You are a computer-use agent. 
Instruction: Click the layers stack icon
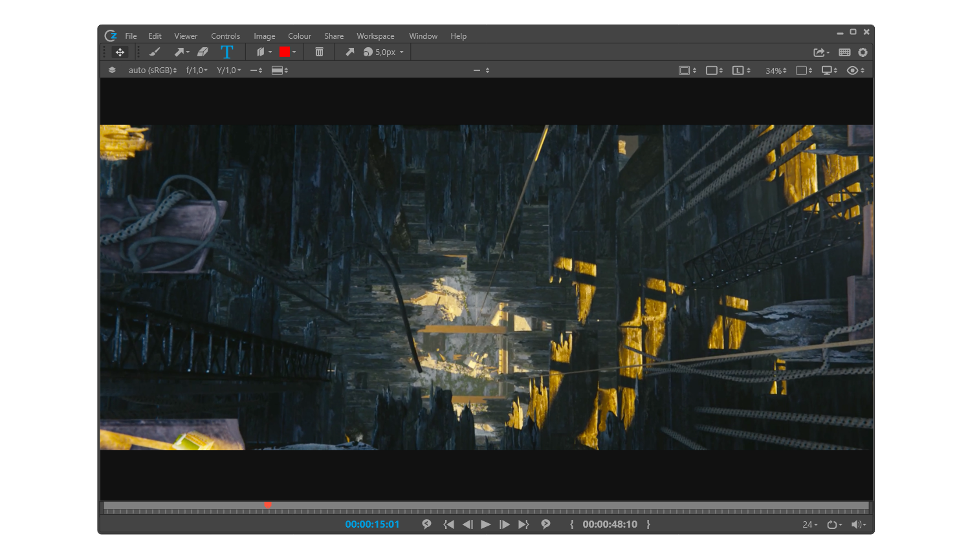(112, 70)
